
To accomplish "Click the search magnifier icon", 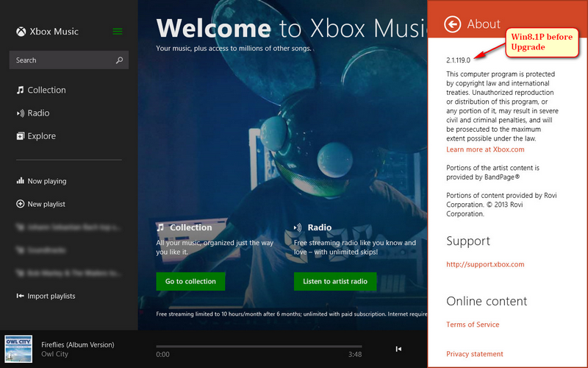I will [120, 60].
